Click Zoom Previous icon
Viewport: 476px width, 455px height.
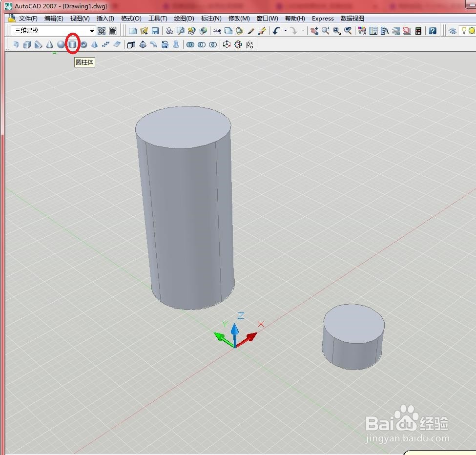click(x=348, y=31)
